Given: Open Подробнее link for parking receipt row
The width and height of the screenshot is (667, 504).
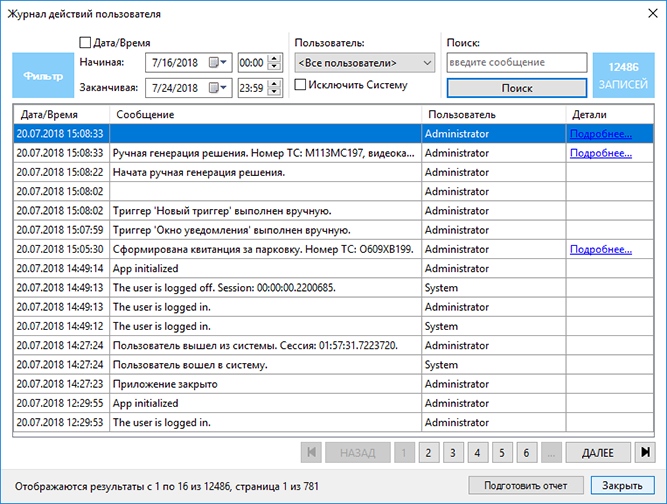Looking at the screenshot, I should coord(601,249).
